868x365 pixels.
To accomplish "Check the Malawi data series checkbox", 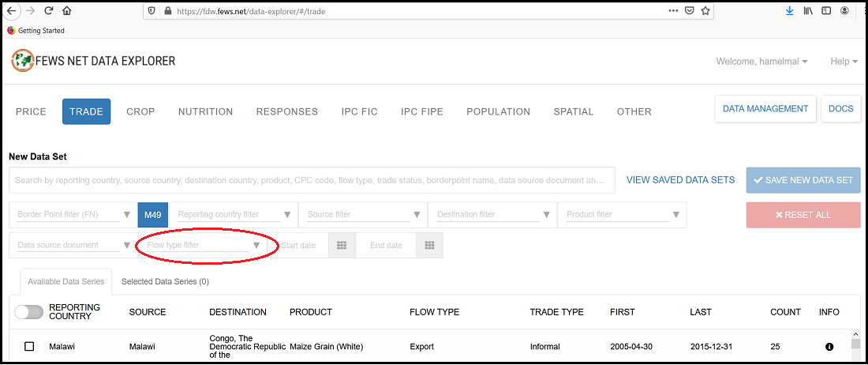I will coord(29,347).
